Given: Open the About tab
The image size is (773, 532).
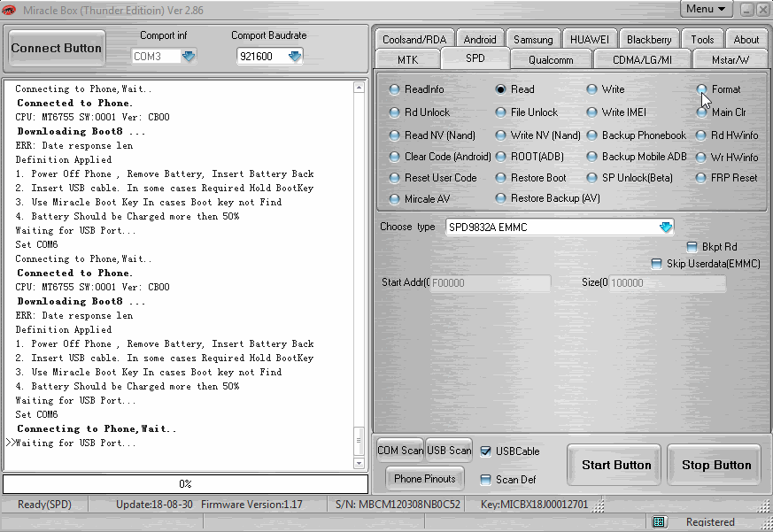Looking at the screenshot, I should click(x=746, y=40).
